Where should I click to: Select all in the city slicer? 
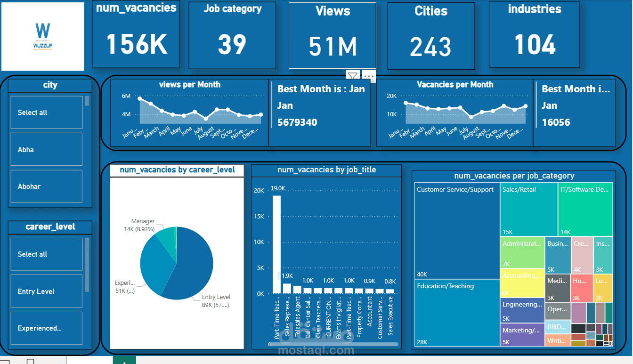pos(47,113)
